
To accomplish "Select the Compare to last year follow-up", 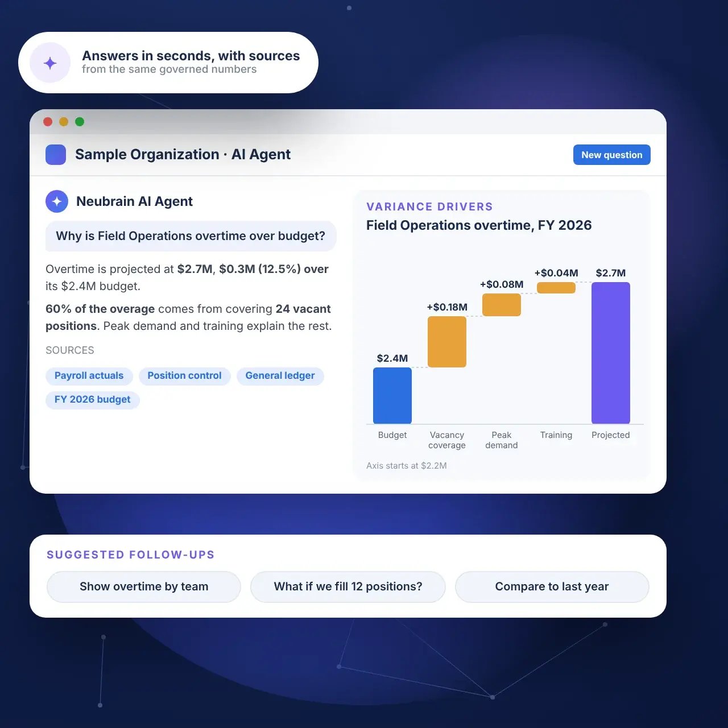I will point(552,586).
